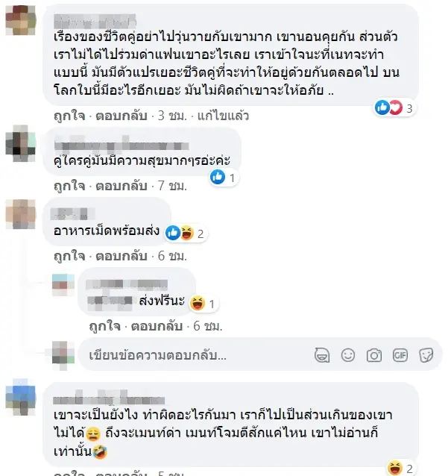View the like reaction on the 7 ชม. comment
448x476 pixels.
point(224,178)
